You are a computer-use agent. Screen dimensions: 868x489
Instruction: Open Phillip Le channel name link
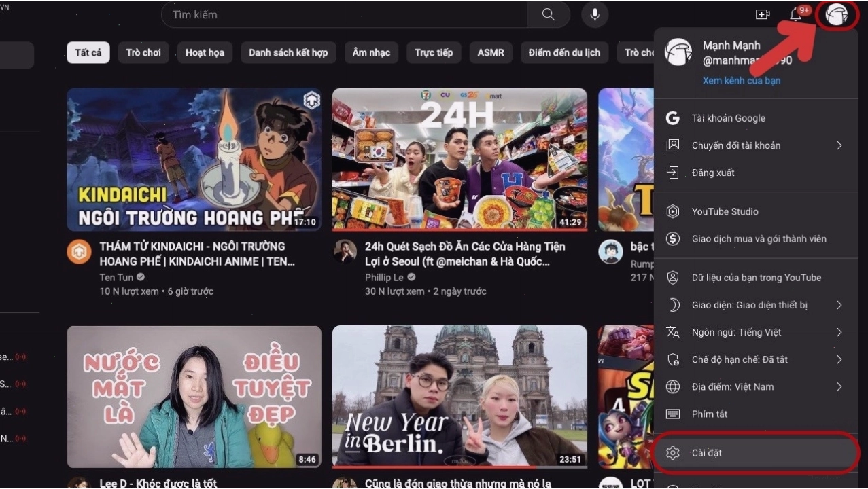point(384,277)
